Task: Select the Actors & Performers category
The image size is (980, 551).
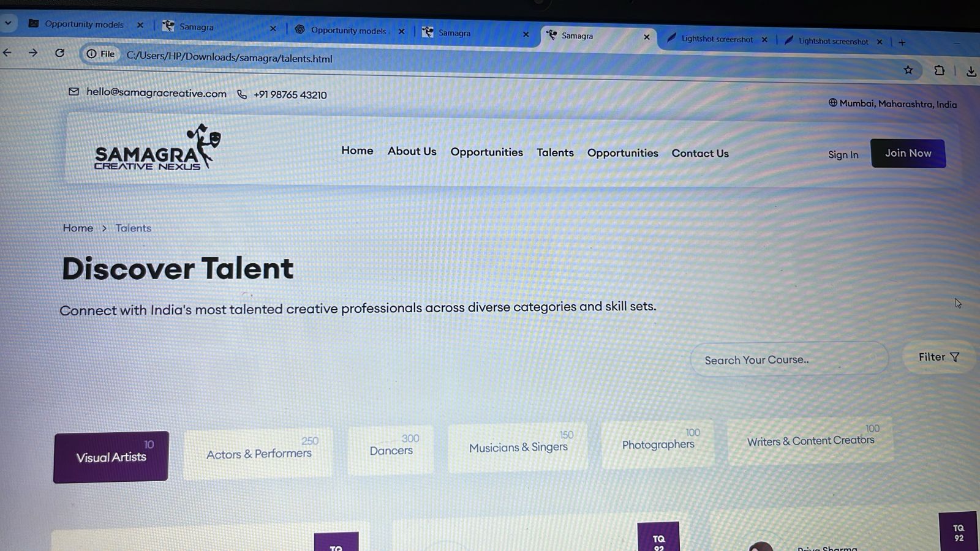Action: click(258, 454)
